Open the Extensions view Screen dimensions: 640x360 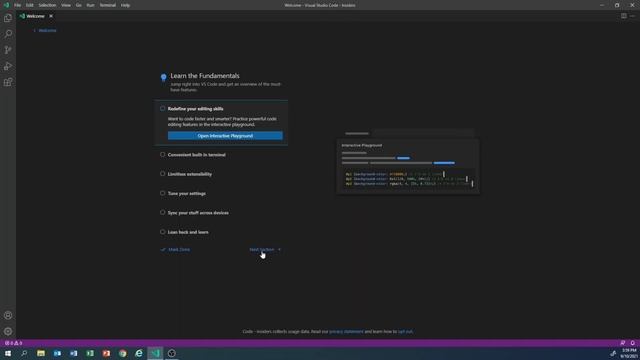click(x=8, y=82)
